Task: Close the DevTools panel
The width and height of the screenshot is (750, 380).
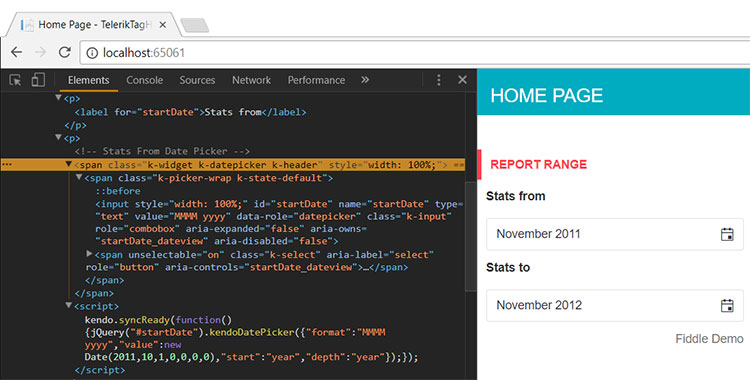Action: pos(462,80)
